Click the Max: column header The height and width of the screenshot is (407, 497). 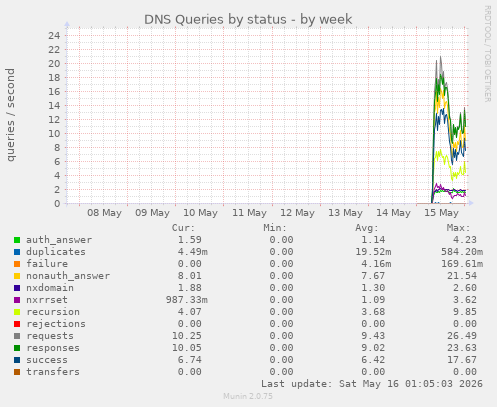458,228
